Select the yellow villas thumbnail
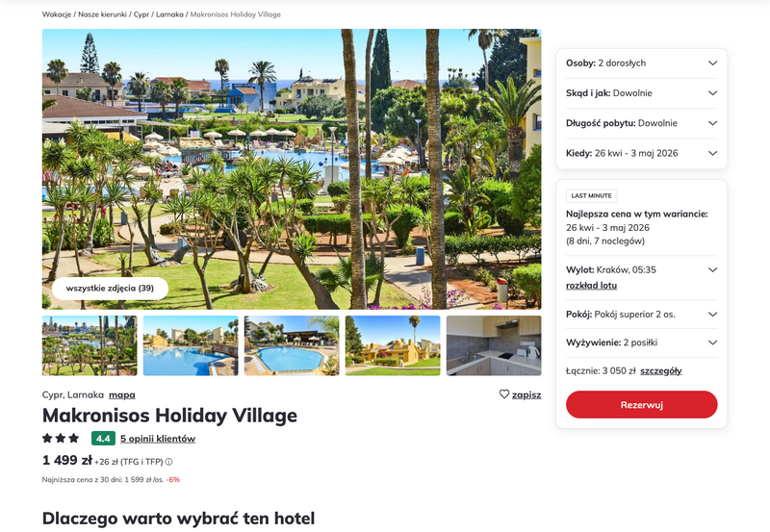The height and width of the screenshot is (532, 770). coord(393,345)
